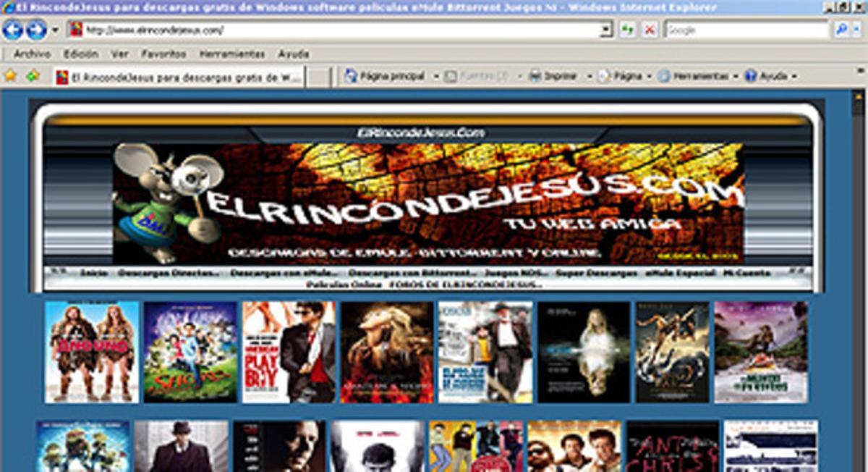Viewport: 868px width, 472px height.
Task: Open the man in hat poster, second row
Action: (x=182, y=446)
